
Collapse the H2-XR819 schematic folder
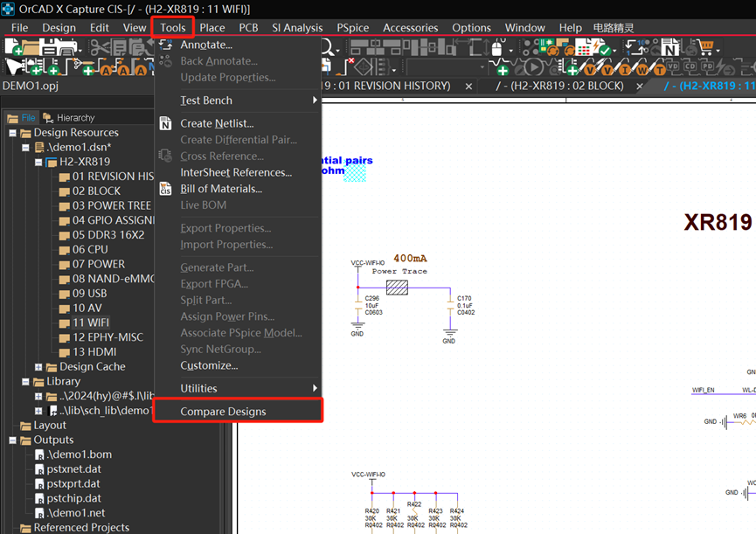pos(38,162)
